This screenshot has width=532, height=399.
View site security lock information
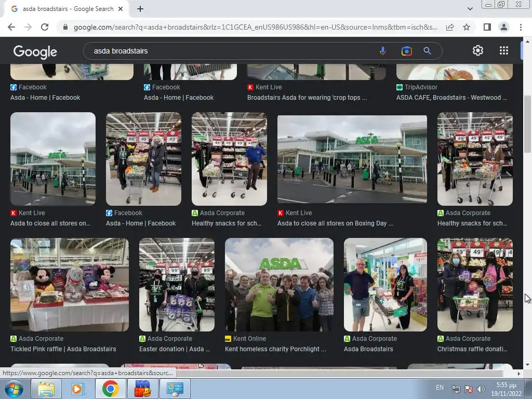click(65, 27)
